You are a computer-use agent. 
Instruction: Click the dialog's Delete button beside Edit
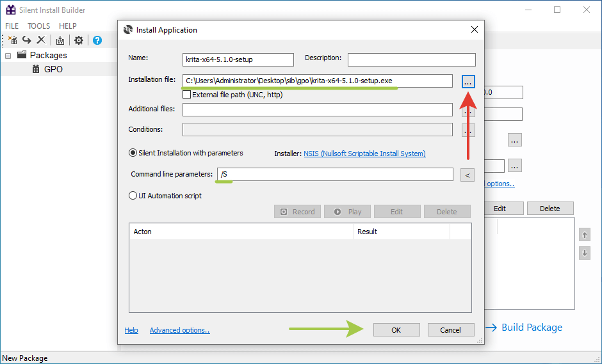(x=447, y=212)
